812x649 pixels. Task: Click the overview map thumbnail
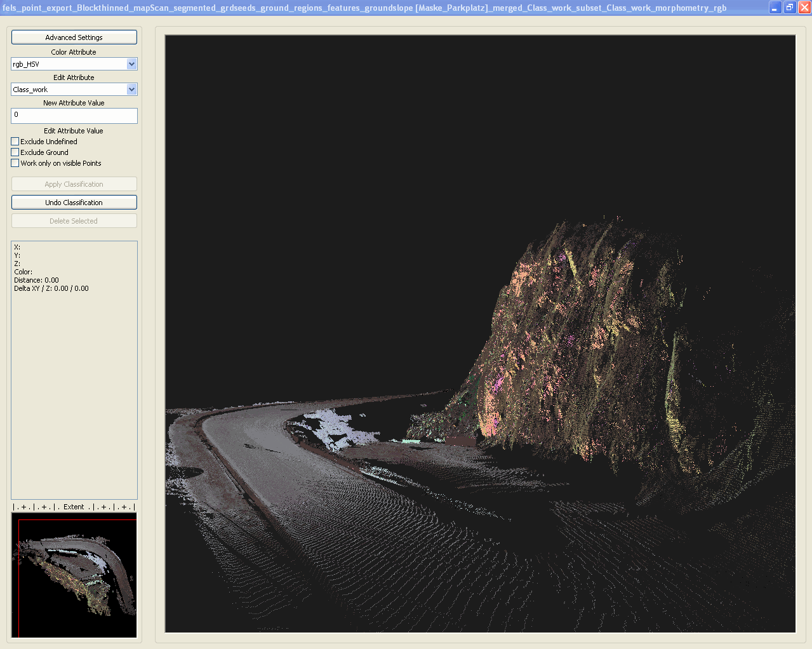[x=74, y=575]
